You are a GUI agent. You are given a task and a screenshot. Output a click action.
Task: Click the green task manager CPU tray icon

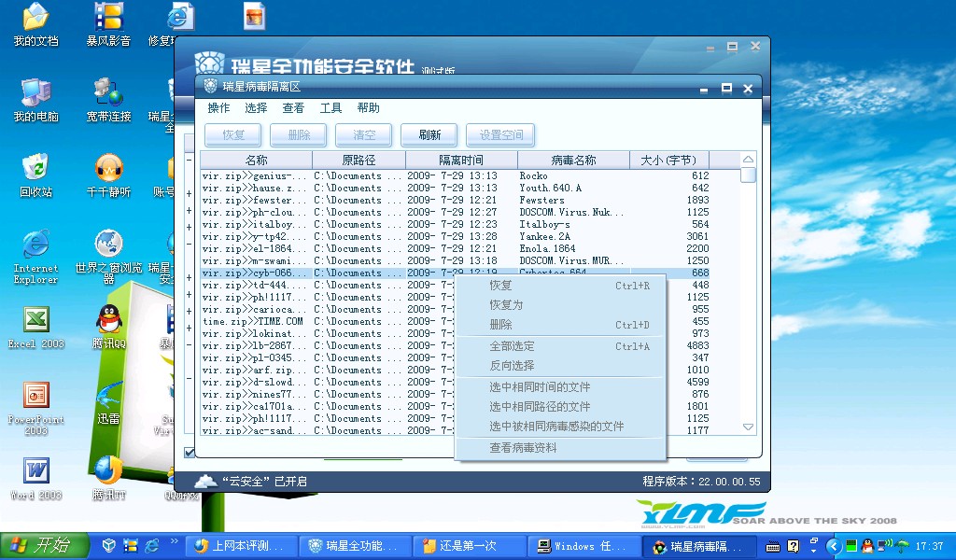click(x=851, y=546)
